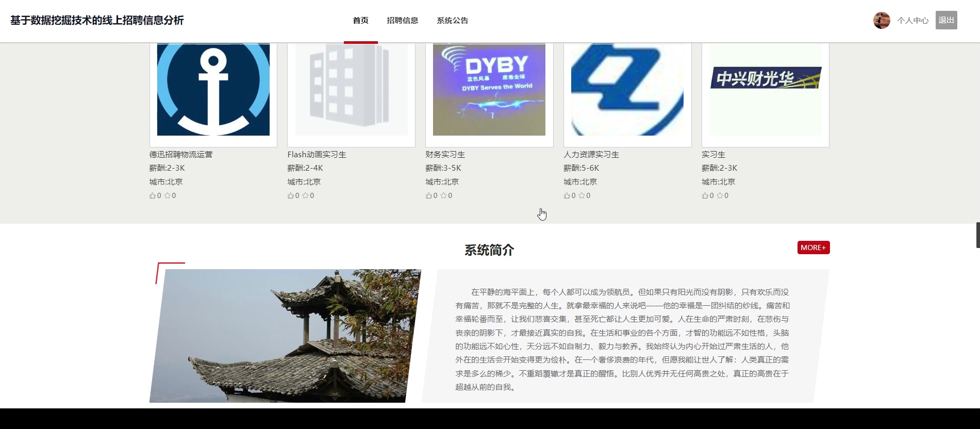Image resolution: width=980 pixels, height=429 pixels.
Task: Click the pavilion rooftop image
Action: [285, 336]
